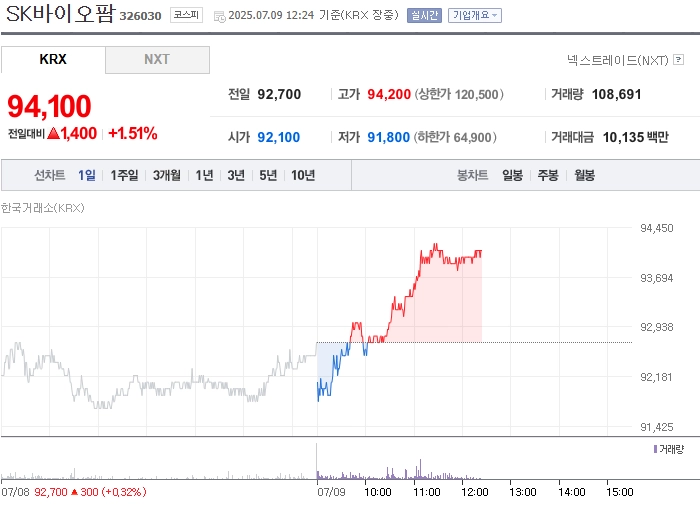Image resolution: width=700 pixels, height=515 pixels.
Task: Expand the 기업개요 dropdown
Action: point(475,15)
